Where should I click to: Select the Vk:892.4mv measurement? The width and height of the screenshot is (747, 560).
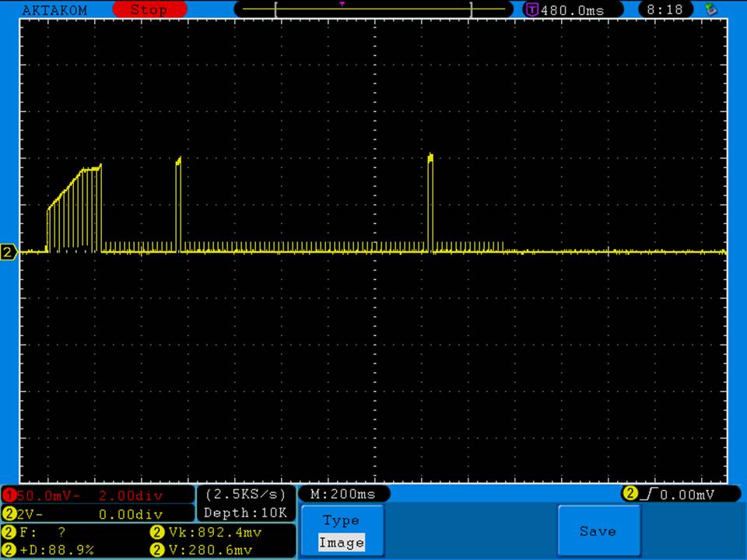pyautogui.click(x=214, y=533)
